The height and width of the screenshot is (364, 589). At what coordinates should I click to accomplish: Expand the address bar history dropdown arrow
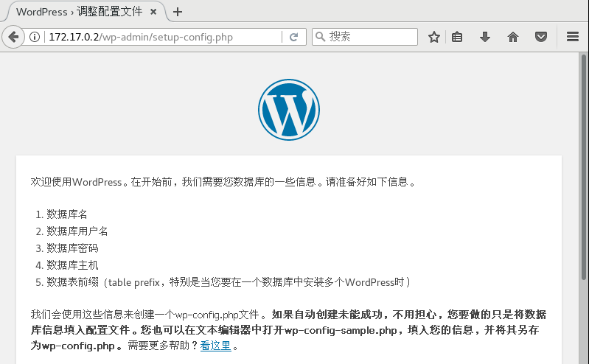pyautogui.click(x=274, y=37)
